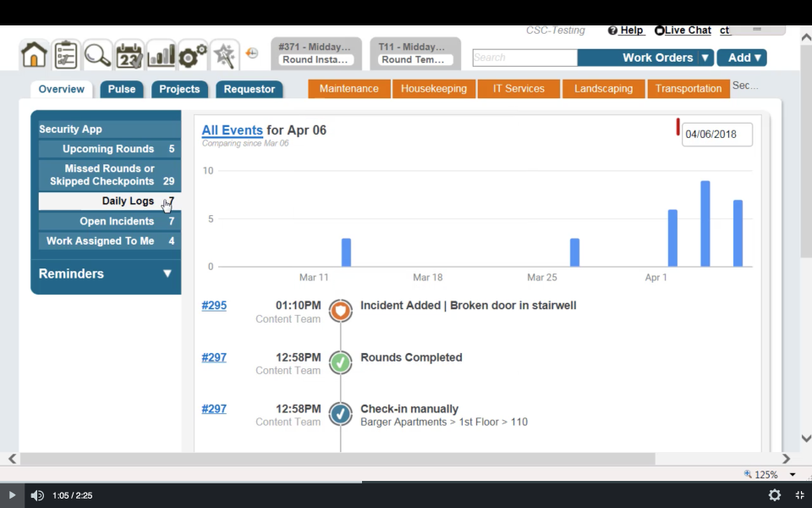Image resolution: width=812 pixels, height=508 pixels.
Task: Open the Transportation app tab
Action: (x=689, y=89)
